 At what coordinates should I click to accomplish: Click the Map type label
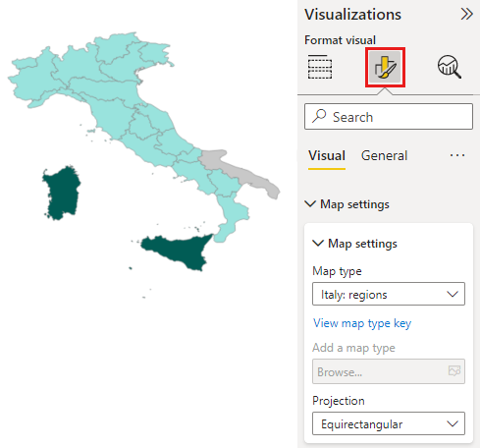[337, 271]
